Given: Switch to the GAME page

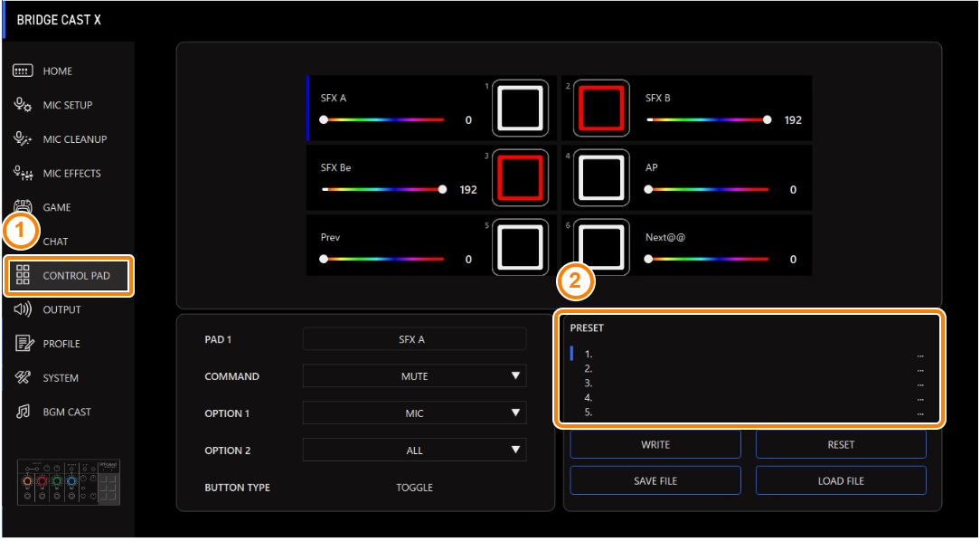Looking at the screenshot, I should click(57, 208).
